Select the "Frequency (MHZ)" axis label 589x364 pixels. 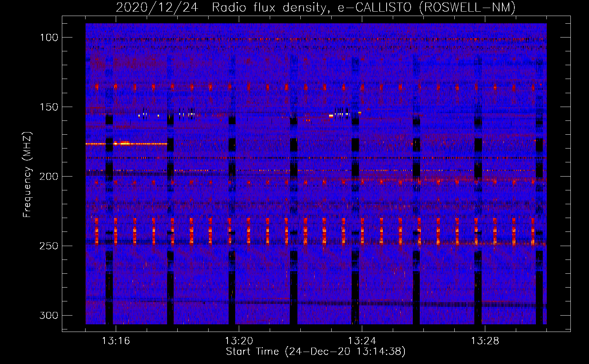27,174
